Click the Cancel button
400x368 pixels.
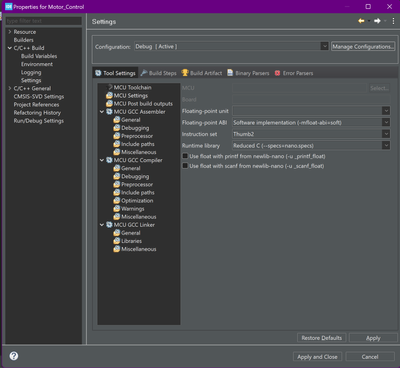tap(370, 357)
